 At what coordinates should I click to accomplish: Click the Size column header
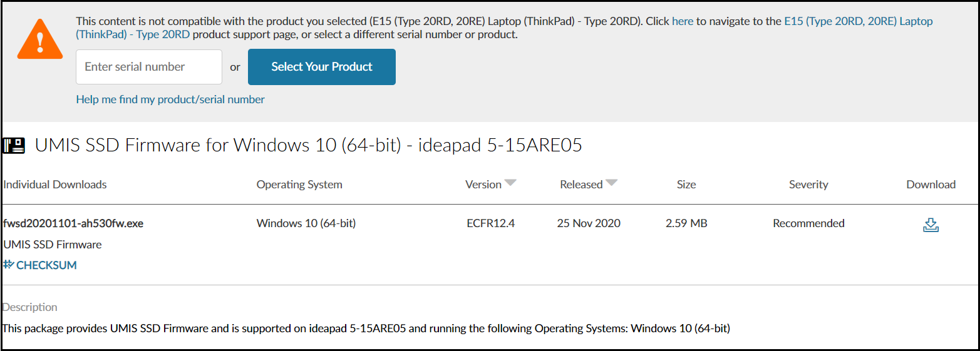[686, 185]
